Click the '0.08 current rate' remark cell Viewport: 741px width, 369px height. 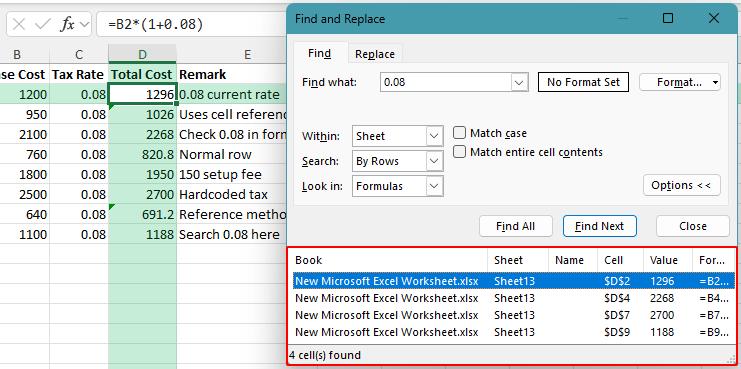click(x=232, y=94)
